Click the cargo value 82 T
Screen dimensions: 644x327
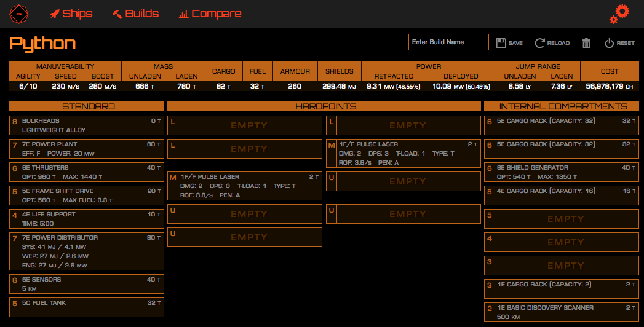click(x=223, y=86)
